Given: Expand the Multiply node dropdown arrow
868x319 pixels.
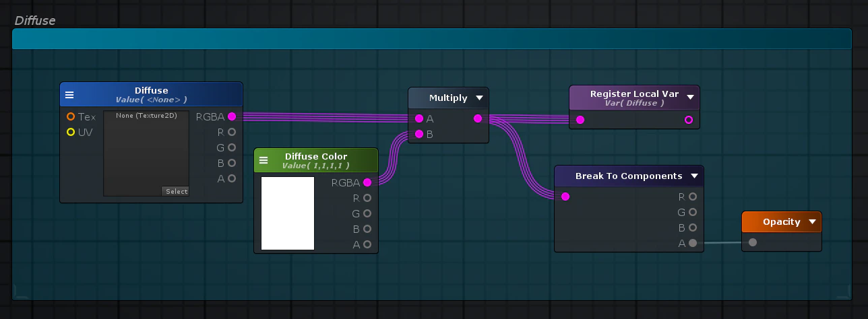Looking at the screenshot, I should point(479,98).
